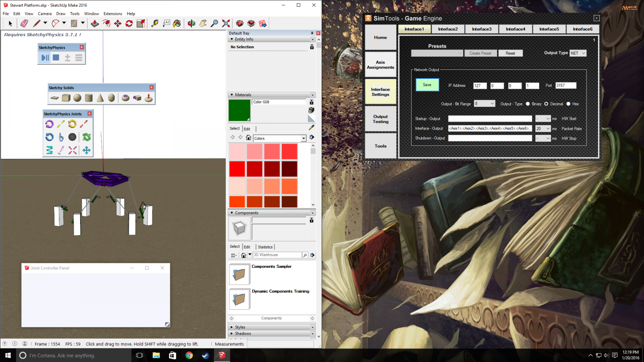
Task: Open the Camera menu
Action: coord(45,14)
